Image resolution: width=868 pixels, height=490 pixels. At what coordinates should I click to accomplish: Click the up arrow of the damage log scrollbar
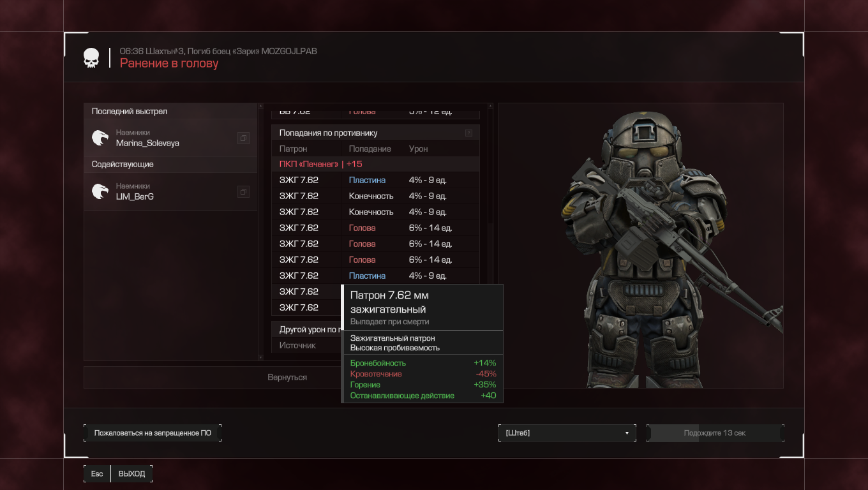pyautogui.click(x=490, y=106)
